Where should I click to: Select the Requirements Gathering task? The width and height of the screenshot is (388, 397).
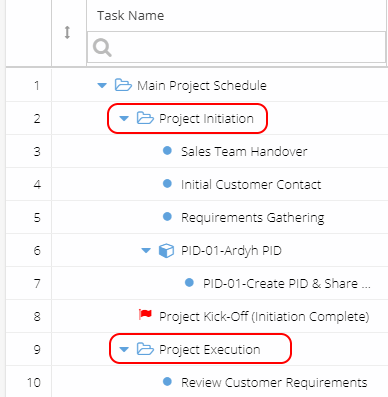(x=253, y=218)
